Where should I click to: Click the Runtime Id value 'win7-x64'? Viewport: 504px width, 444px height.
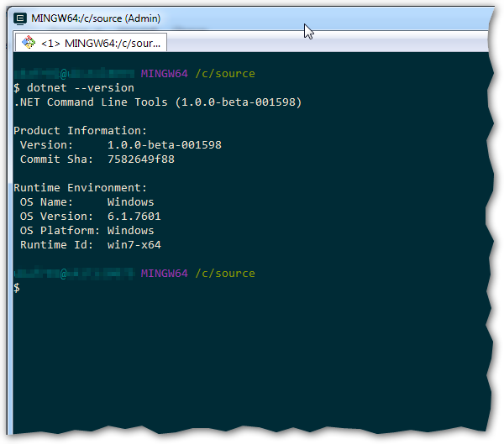point(134,245)
